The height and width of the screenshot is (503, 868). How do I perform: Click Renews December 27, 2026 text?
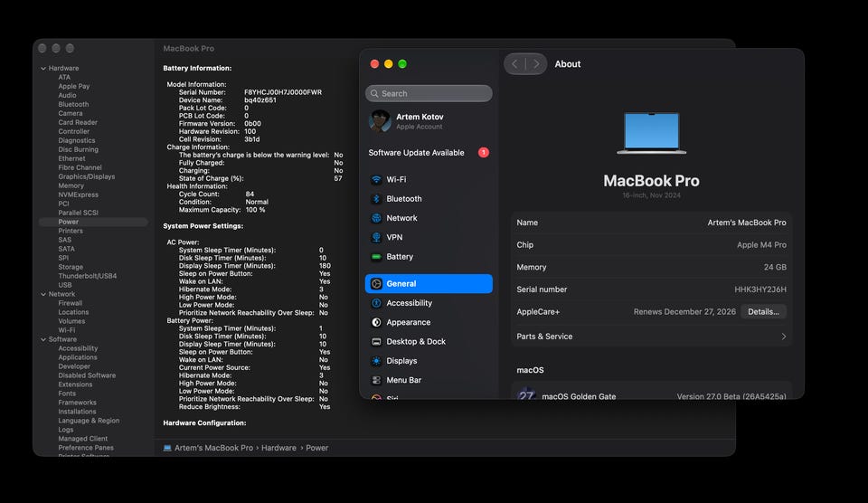pyautogui.click(x=684, y=312)
